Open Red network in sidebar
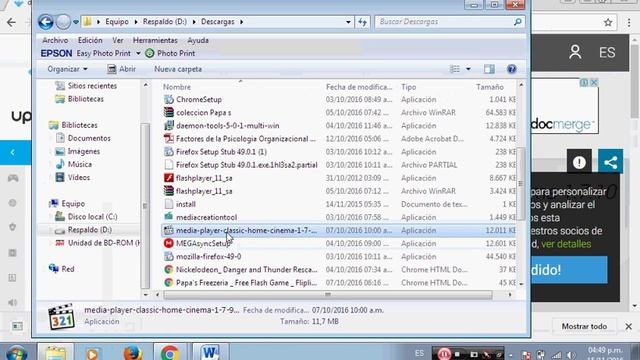 pyautogui.click(x=61, y=269)
